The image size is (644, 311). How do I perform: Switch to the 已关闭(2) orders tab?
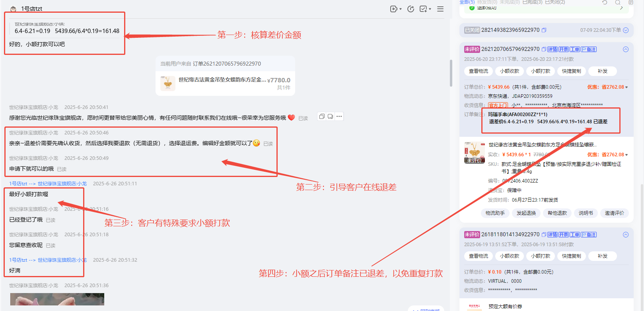tap(555, 2)
